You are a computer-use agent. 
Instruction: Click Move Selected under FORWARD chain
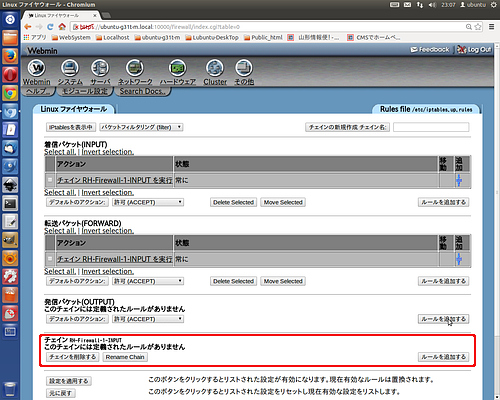coord(283,281)
